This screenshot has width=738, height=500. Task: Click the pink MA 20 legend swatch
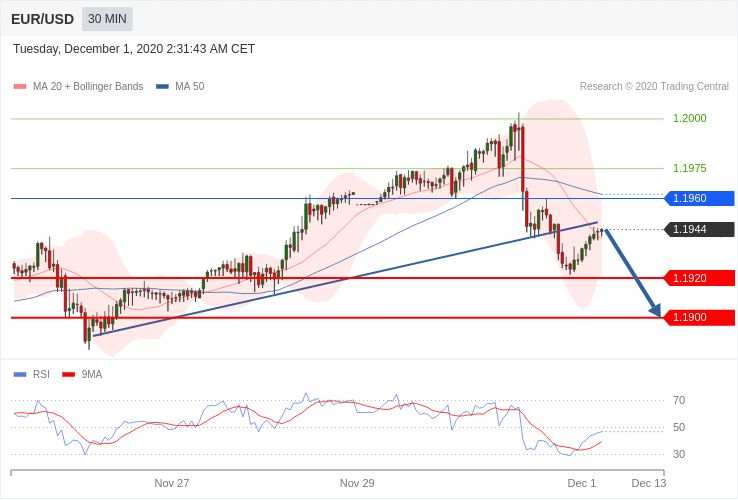tap(20, 87)
